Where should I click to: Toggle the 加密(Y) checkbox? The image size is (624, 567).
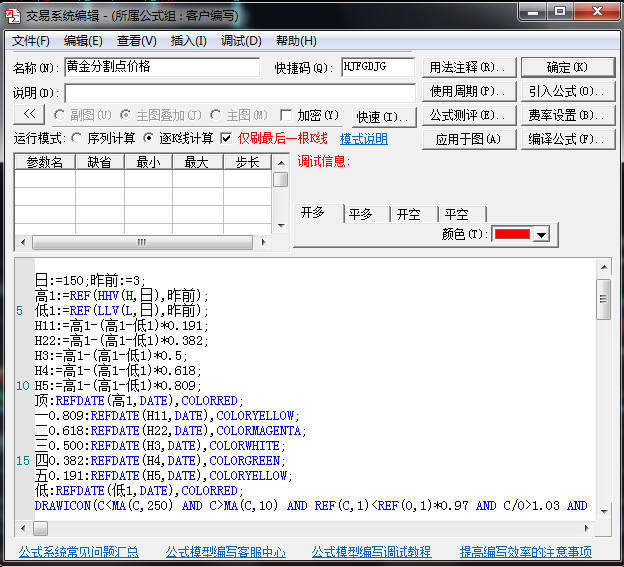click(286, 115)
